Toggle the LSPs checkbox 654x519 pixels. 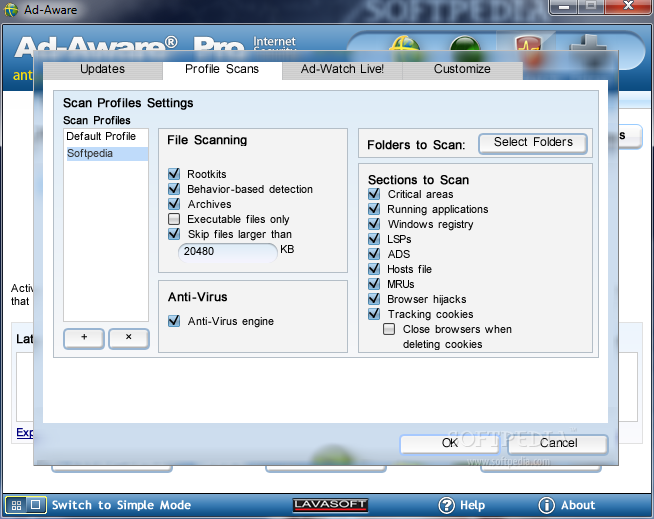[x=374, y=239]
